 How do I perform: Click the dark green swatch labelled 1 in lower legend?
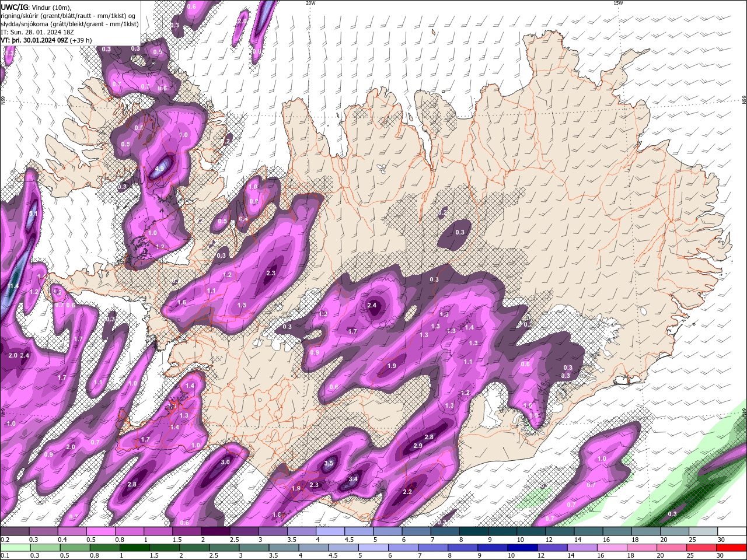(x=134, y=547)
